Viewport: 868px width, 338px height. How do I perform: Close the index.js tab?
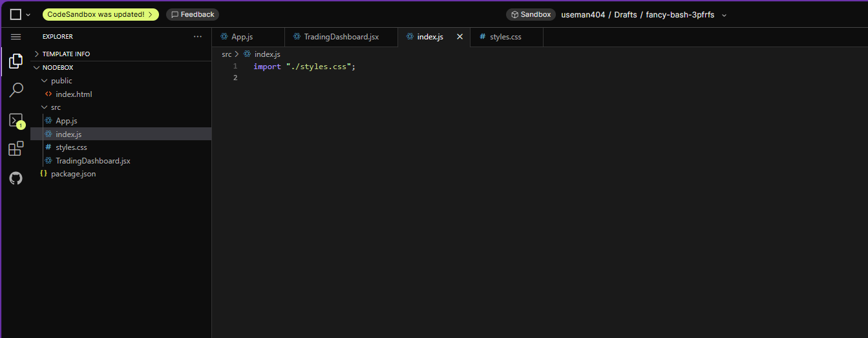pos(460,37)
